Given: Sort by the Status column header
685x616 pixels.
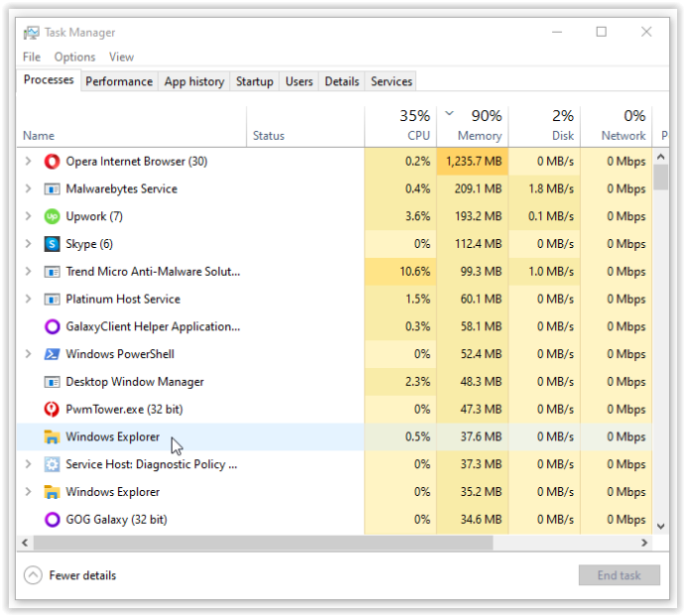Looking at the screenshot, I should tap(306, 127).
